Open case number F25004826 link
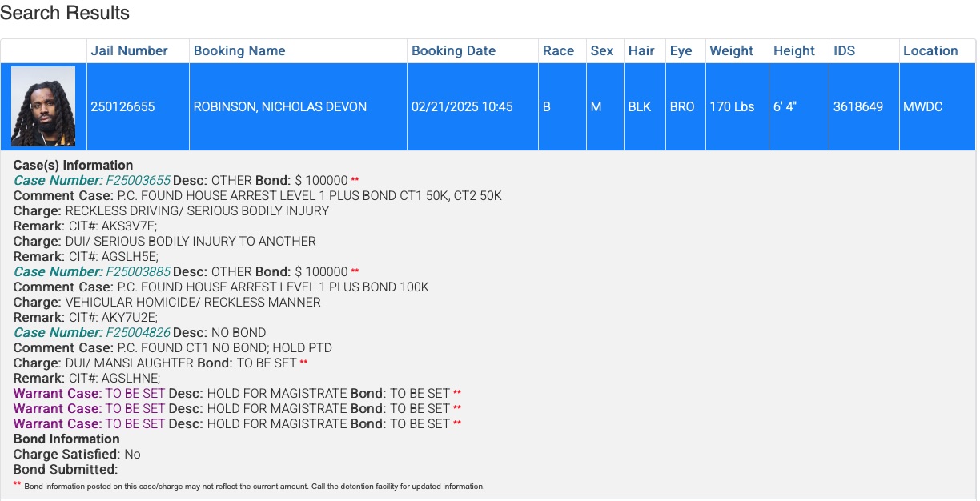The height and width of the screenshot is (501, 980). click(139, 333)
